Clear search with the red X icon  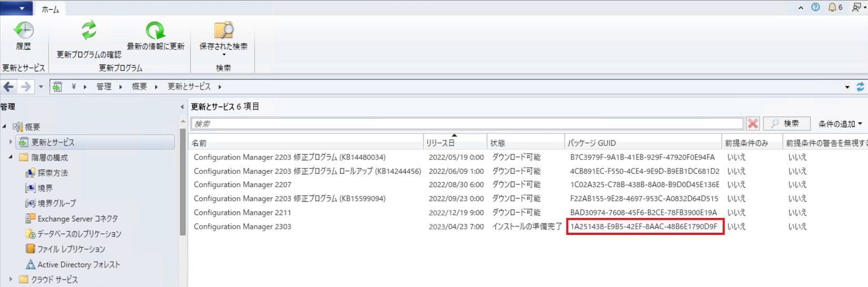[x=753, y=124]
